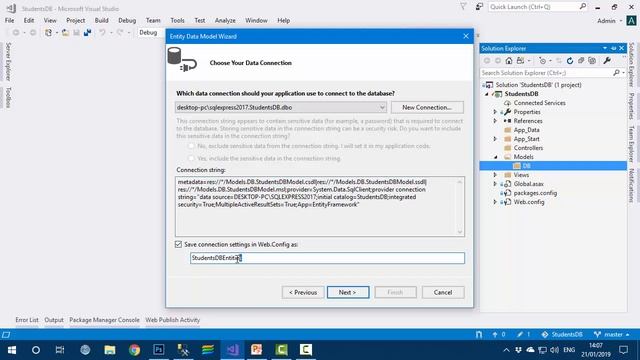Click the StudentsDB repository in status bar
This screenshot has height=360, width=640.
tap(562, 334)
